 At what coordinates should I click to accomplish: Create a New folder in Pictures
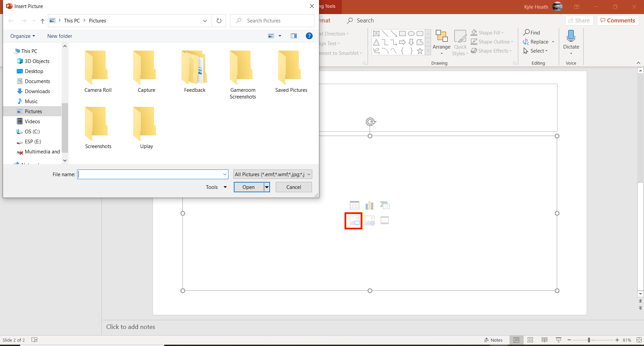click(60, 36)
